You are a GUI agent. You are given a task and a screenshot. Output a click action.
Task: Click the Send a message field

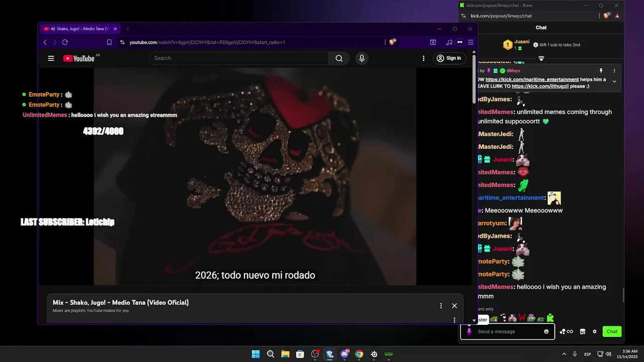[508, 331]
